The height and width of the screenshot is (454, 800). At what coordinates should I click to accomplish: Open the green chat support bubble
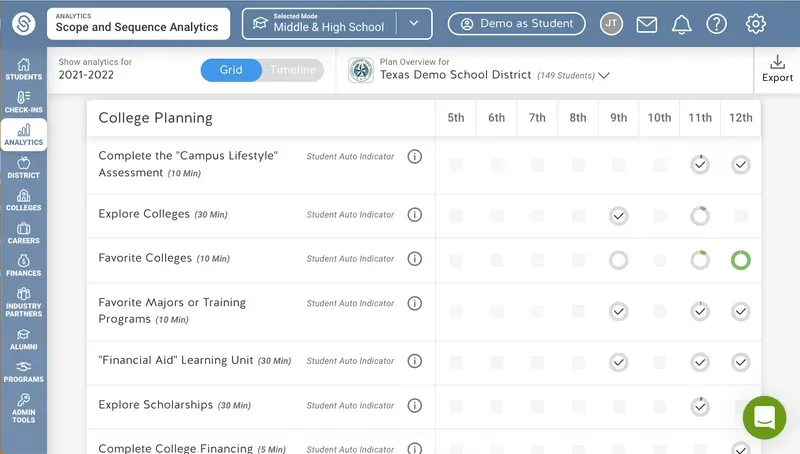point(764,417)
